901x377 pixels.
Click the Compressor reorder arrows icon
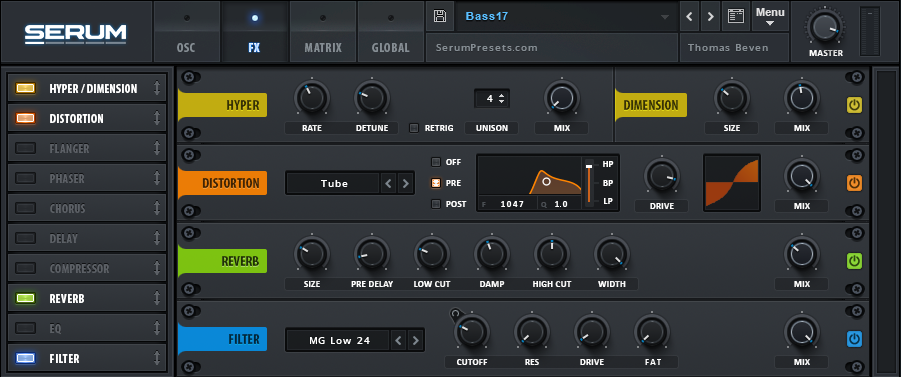pyautogui.click(x=157, y=268)
